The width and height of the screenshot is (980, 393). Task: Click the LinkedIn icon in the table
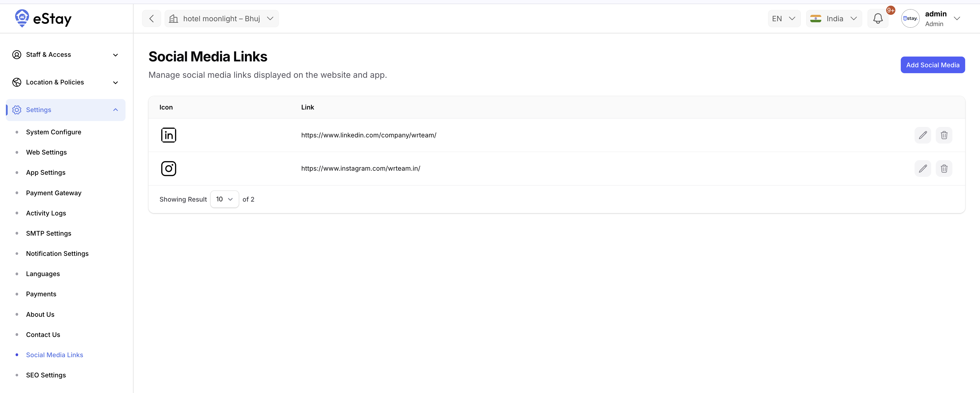[168, 135]
